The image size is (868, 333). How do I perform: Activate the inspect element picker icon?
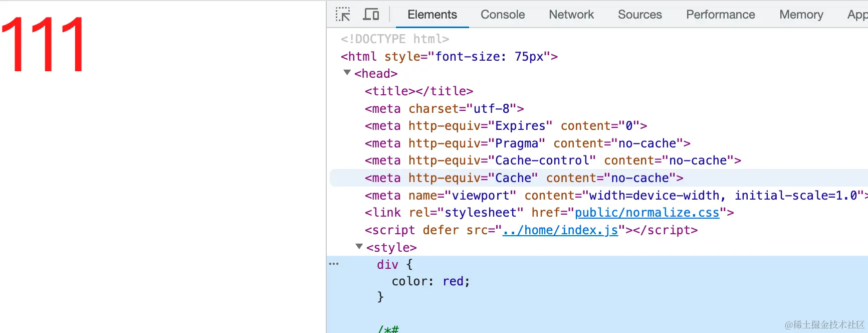[x=343, y=15]
